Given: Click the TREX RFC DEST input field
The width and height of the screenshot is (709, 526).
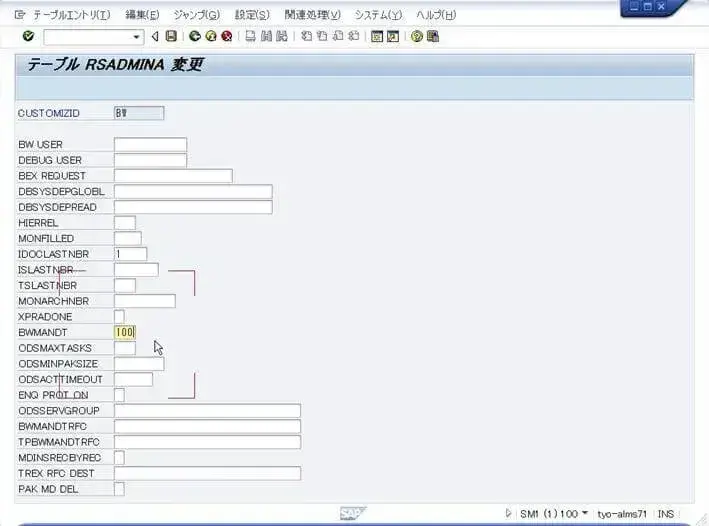Looking at the screenshot, I should [x=207, y=474].
